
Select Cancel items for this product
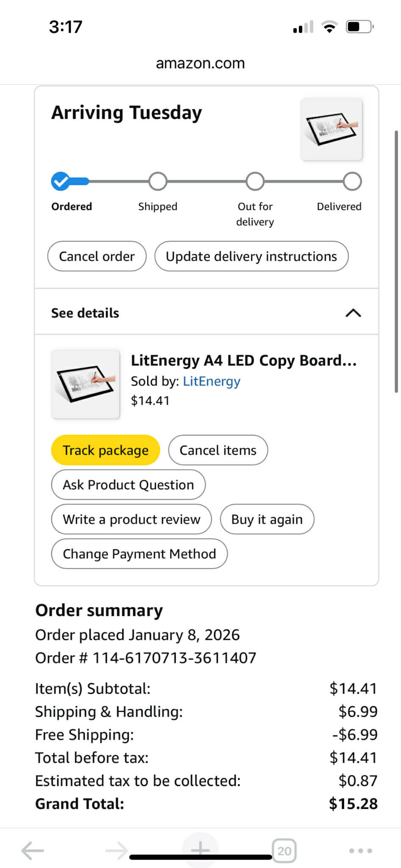[x=218, y=450]
